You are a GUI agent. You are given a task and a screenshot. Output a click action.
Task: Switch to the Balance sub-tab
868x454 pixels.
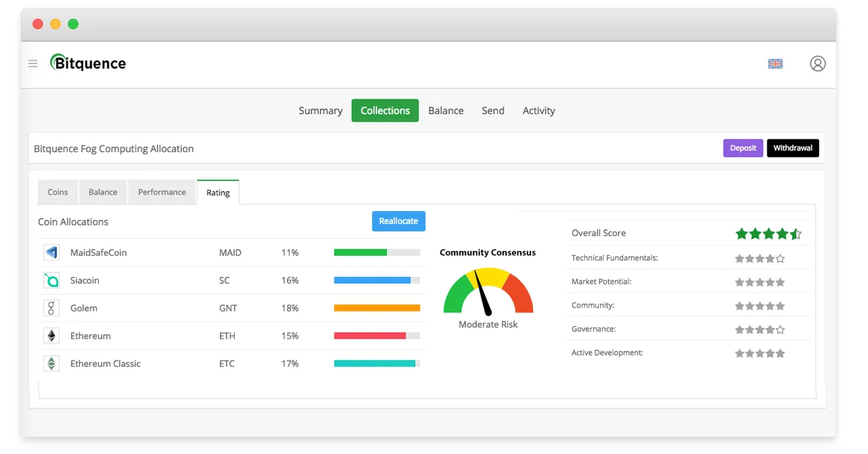click(103, 192)
